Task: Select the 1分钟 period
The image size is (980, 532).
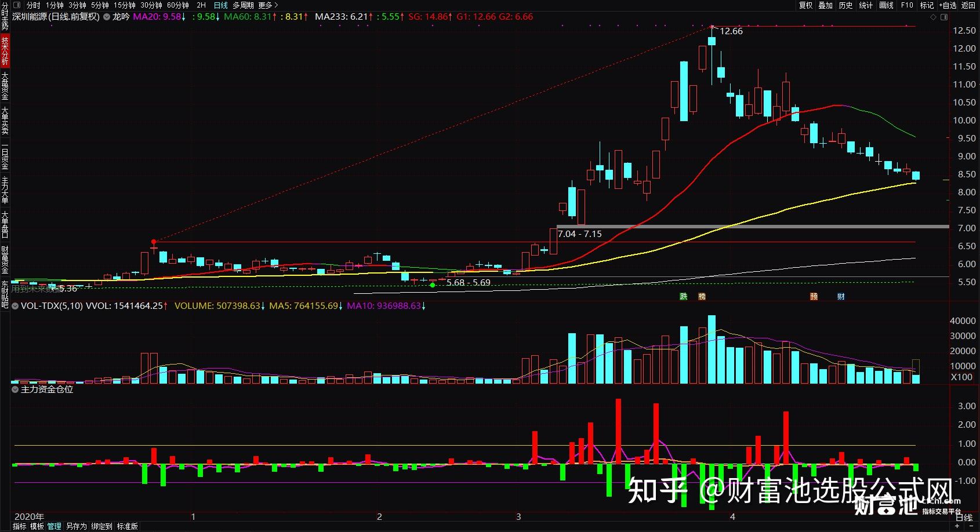Action: point(55,5)
